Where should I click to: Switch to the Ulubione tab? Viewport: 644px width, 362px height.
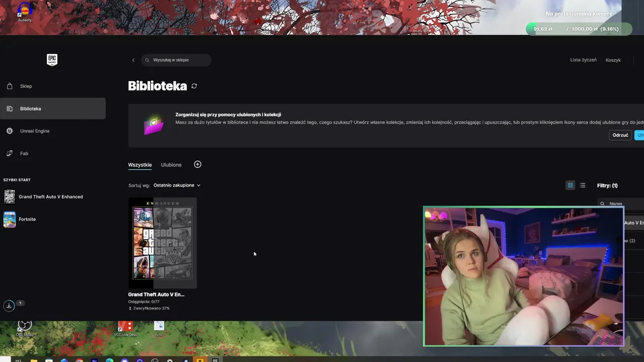coord(171,165)
